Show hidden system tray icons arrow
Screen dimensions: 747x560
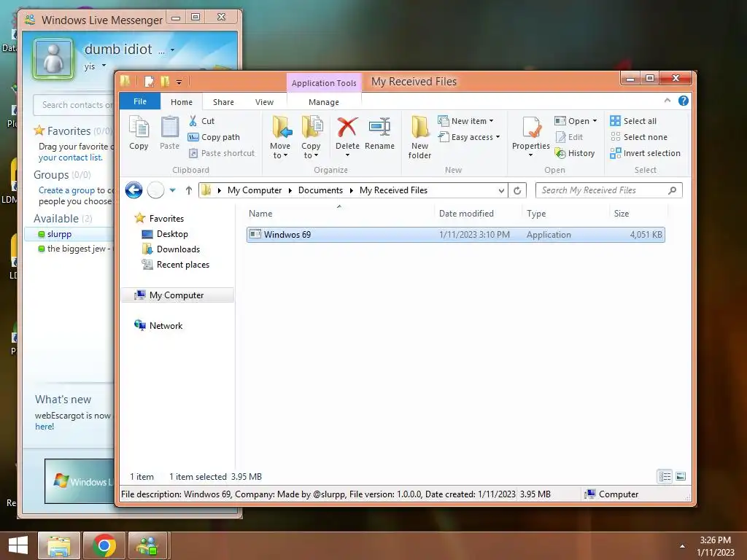click(682, 546)
